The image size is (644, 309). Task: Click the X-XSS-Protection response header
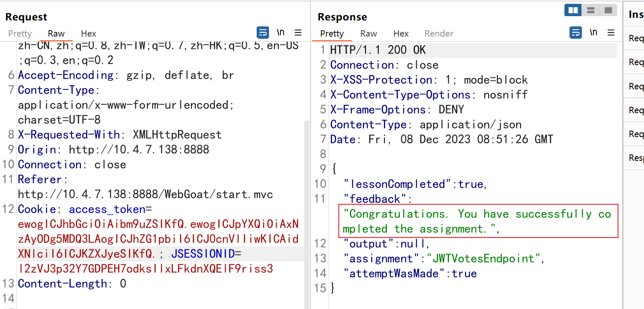[429, 80]
